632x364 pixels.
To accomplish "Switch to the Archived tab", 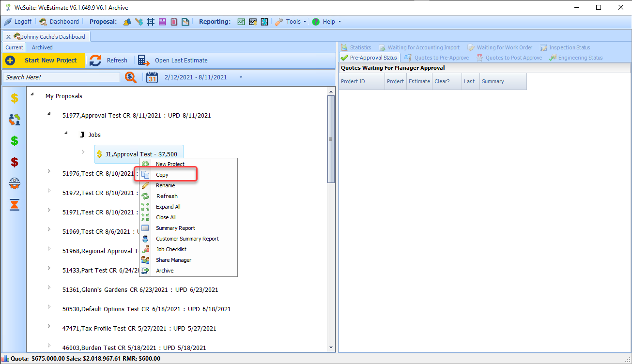I will pyautogui.click(x=42, y=47).
